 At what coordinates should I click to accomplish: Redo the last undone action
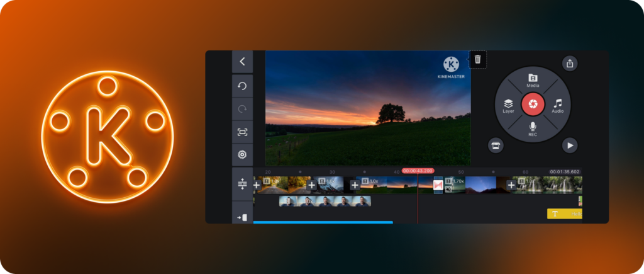point(242,109)
